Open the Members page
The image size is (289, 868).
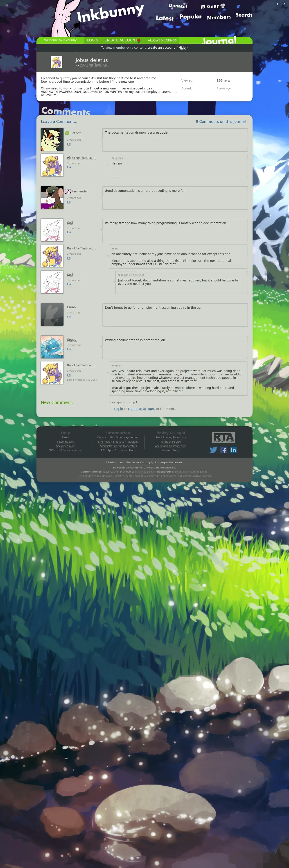point(219,17)
